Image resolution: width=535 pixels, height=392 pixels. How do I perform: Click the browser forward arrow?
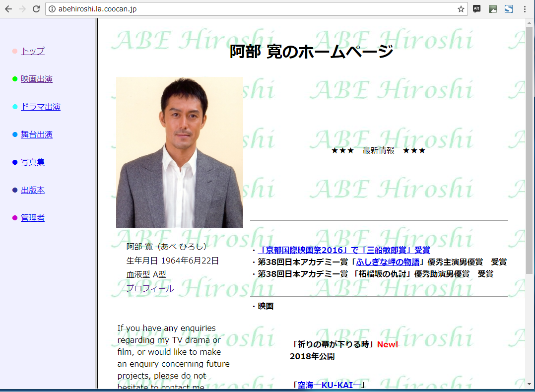click(22, 9)
